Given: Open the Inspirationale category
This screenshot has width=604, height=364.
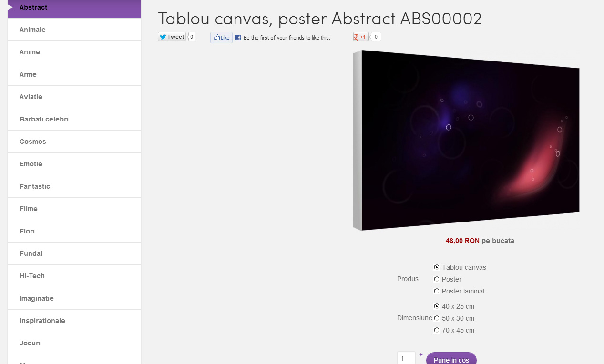Looking at the screenshot, I should pyautogui.click(x=74, y=321).
